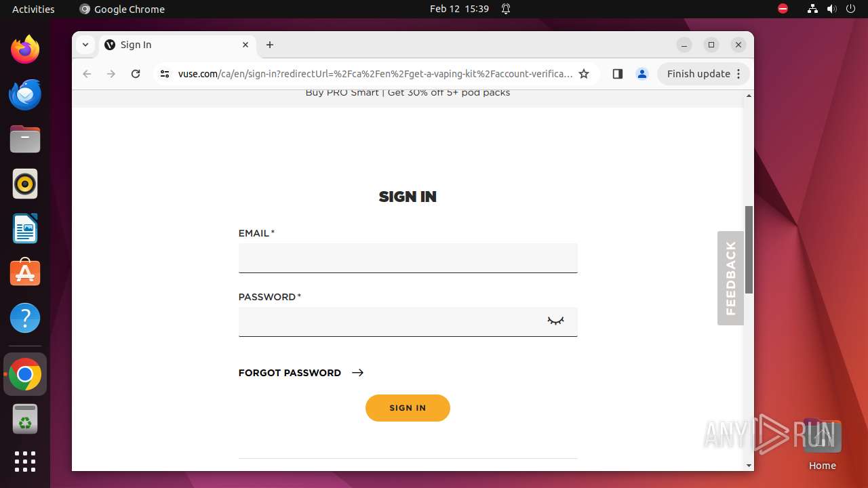Screen dimensions: 868x488
Task: Open Chrome profile avatar
Action: (642, 74)
